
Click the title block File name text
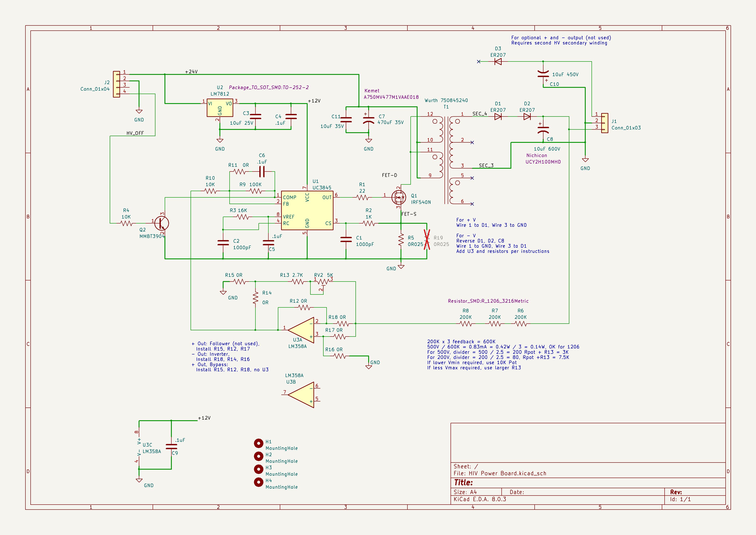point(500,473)
